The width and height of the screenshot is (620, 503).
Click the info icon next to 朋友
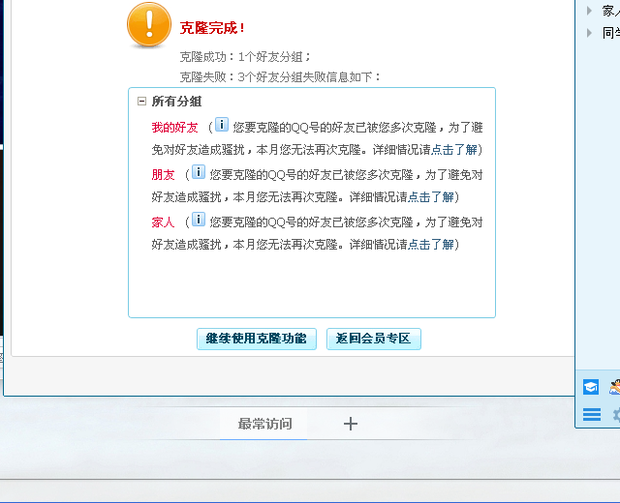(x=198, y=172)
